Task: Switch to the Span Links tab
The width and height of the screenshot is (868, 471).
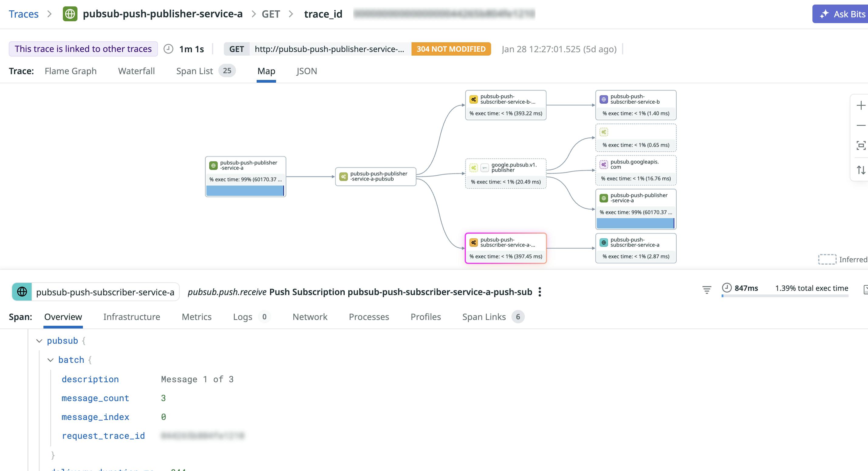Action: pos(484,317)
